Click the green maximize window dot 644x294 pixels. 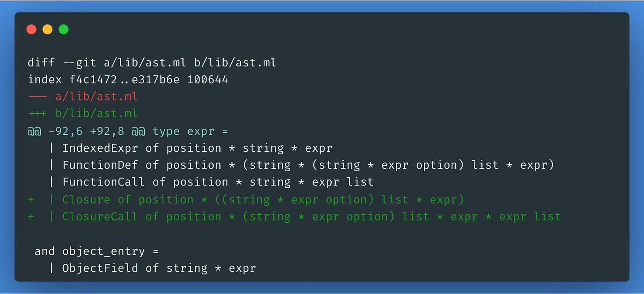[x=64, y=30]
